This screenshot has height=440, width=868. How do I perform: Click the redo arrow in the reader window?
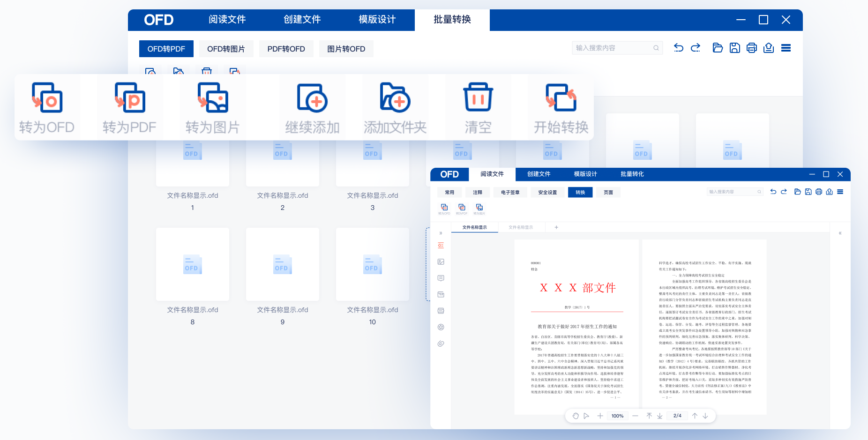[784, 192]
